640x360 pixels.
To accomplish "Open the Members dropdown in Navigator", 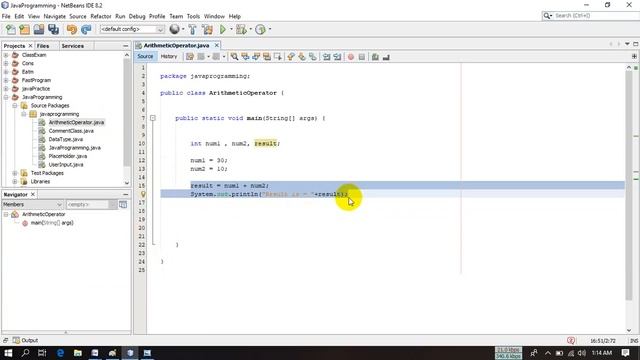I will pyautogui.click(x=33, y=204).
